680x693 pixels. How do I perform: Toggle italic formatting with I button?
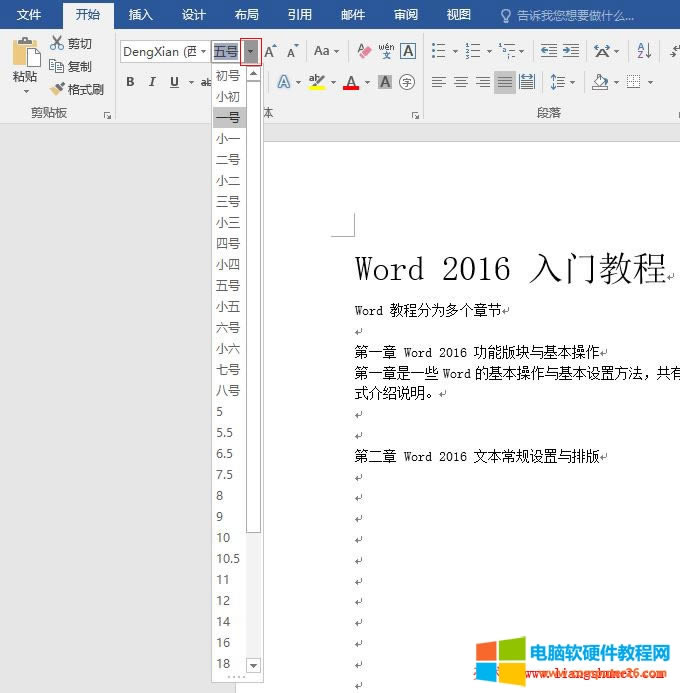coord(153,82)
